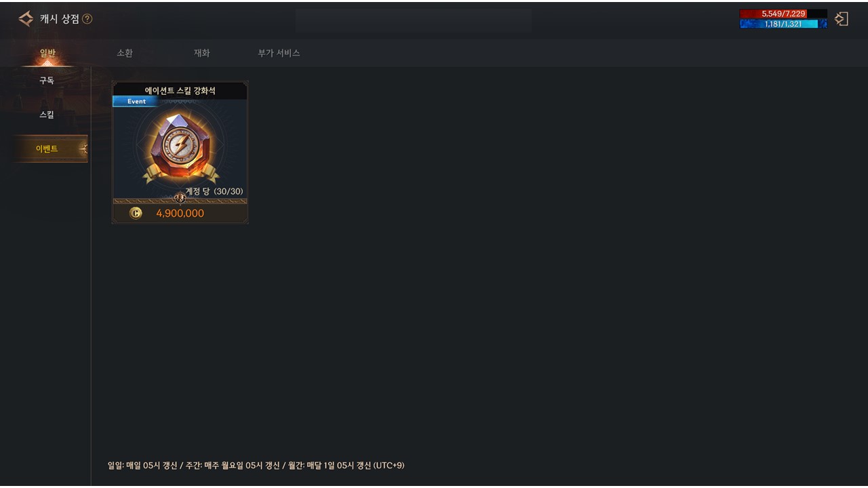The image size is (868, 488).
Task: Click the arrow marker beside 이벤트
Action: click(83, 148)
